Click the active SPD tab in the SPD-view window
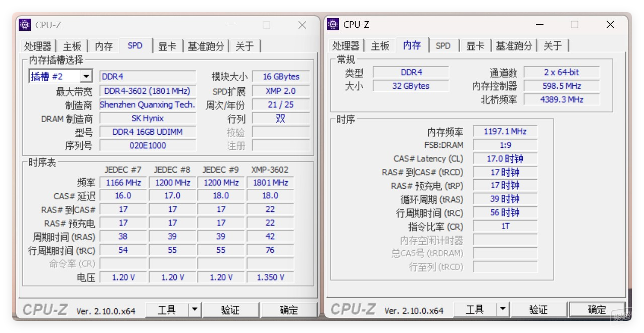Viewport: 644px width, 333px height. (135, 45)
